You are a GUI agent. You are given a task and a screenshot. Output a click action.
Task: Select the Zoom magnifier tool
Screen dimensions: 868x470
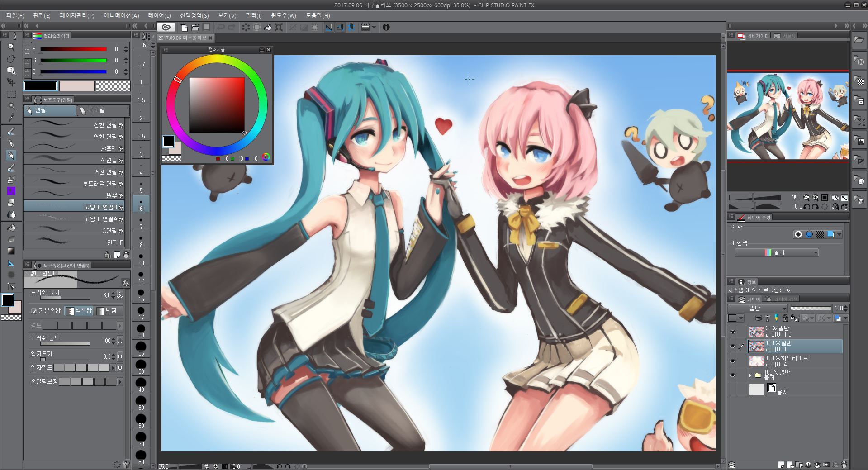coord(11,47)
